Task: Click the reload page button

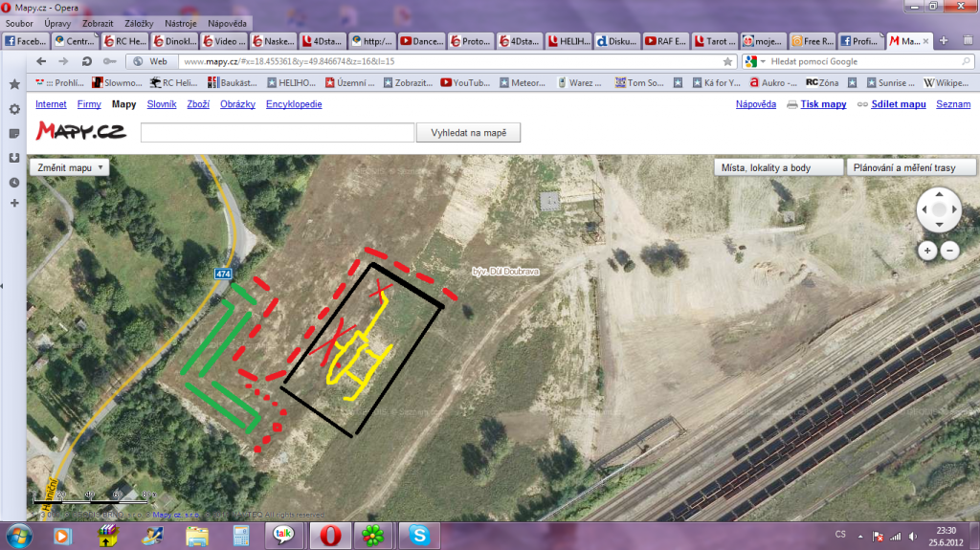Action: click(86, 61)
